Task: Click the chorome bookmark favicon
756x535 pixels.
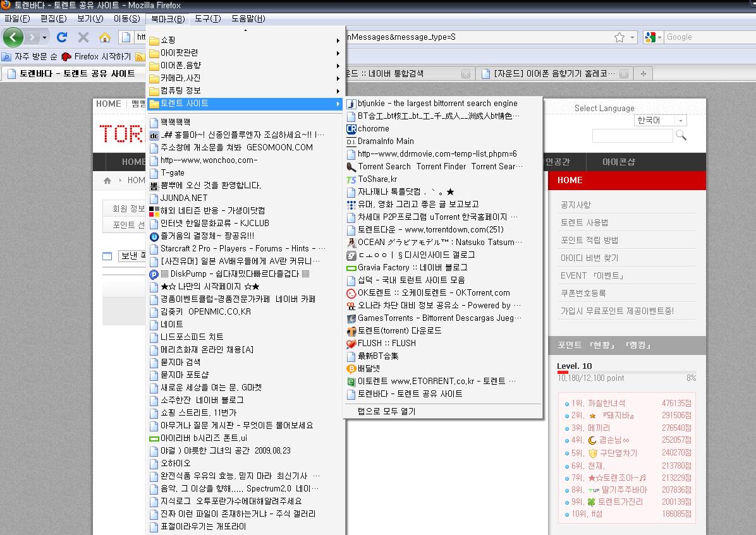Action: [x=351, y=129]
